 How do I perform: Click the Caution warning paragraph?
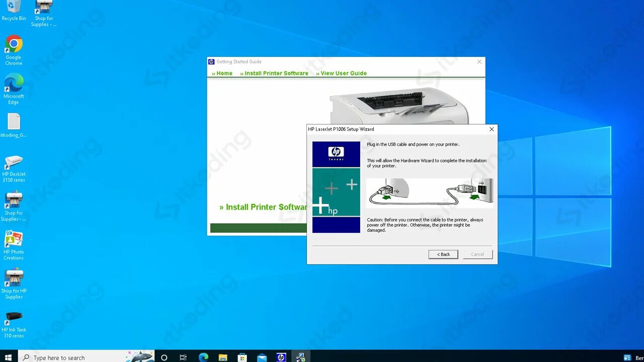(x=425, y=225)
